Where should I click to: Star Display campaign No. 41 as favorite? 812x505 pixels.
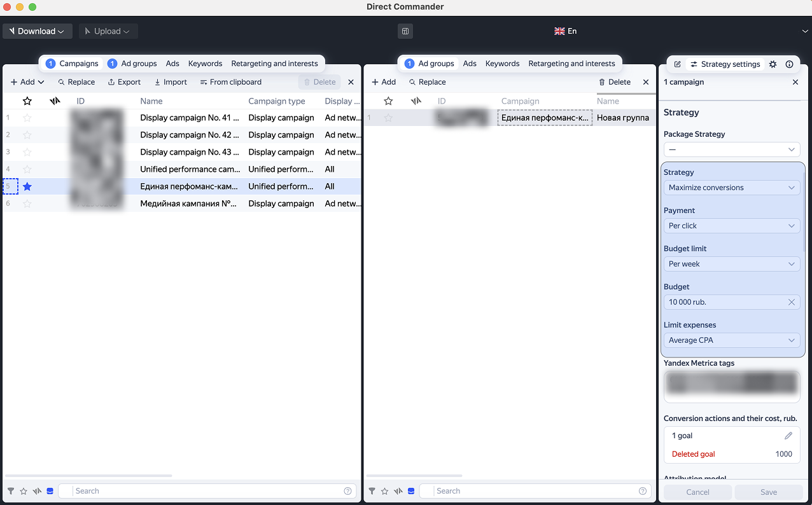pos(27,118)
